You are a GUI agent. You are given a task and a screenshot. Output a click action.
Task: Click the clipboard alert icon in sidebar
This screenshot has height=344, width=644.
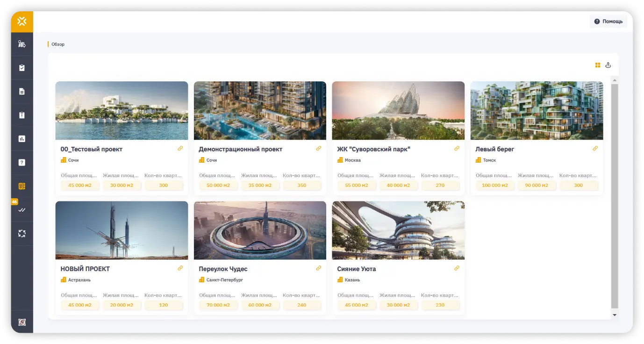coord(21,115)
